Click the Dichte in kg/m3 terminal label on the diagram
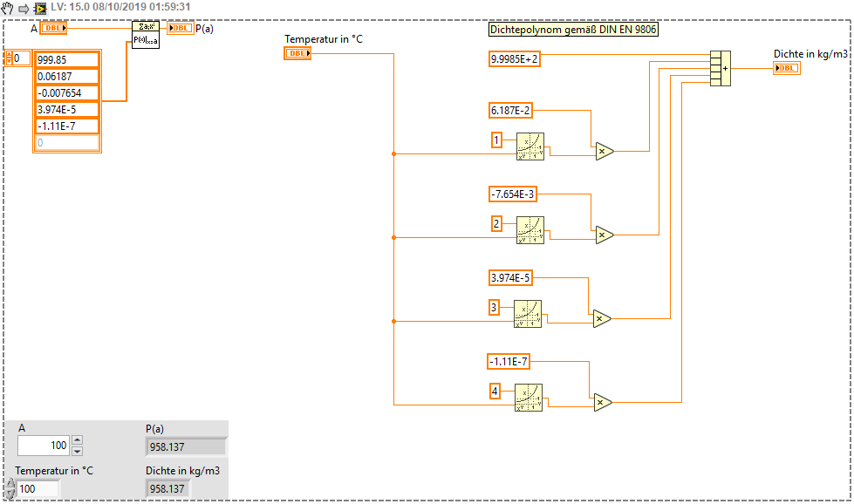Image resolution: width=854 pixels, height=504 pixels. 810,54
